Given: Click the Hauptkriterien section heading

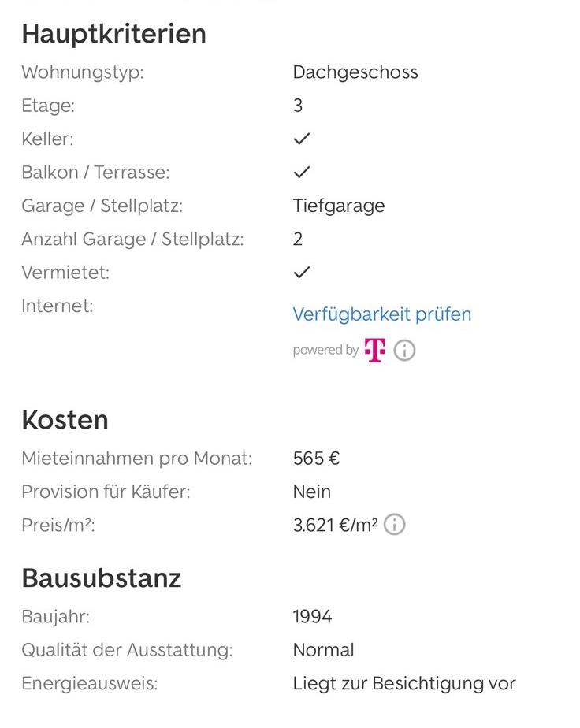Looking at the screenshot, I should [113, 34].
